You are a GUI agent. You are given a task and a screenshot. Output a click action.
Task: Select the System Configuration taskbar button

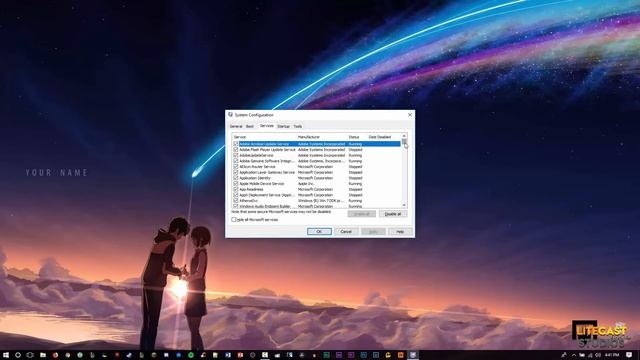[x=413, y=355]
